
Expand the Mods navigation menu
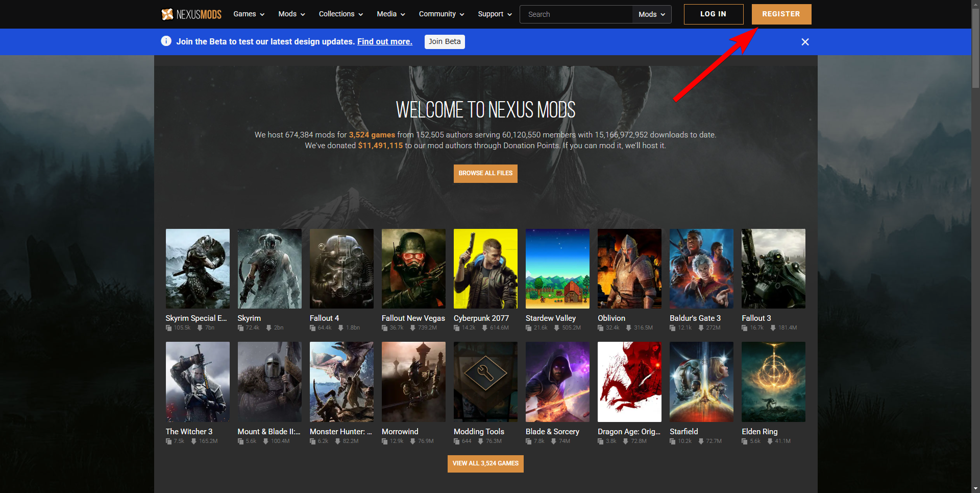[x=291, y=14]
